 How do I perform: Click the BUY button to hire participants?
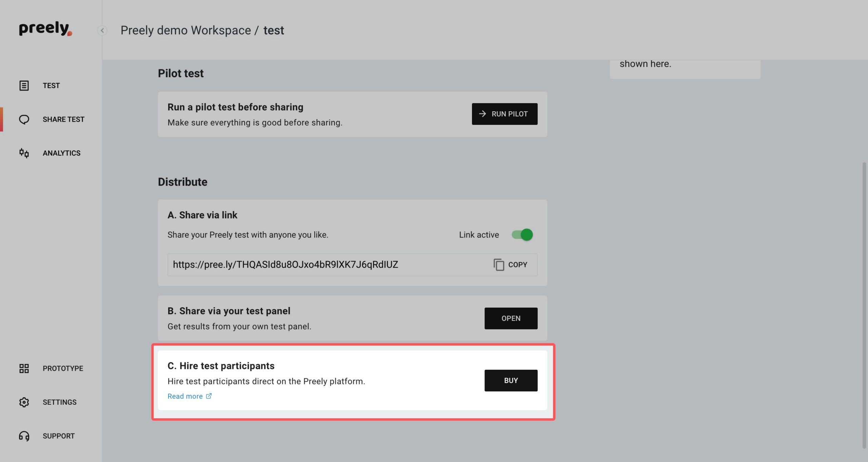tap(511, 381)
